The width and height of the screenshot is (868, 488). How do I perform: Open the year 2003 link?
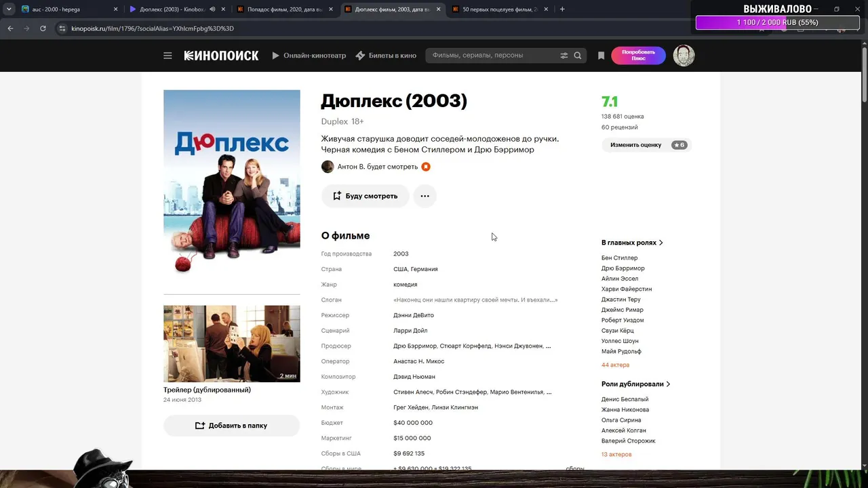point(401,254)
